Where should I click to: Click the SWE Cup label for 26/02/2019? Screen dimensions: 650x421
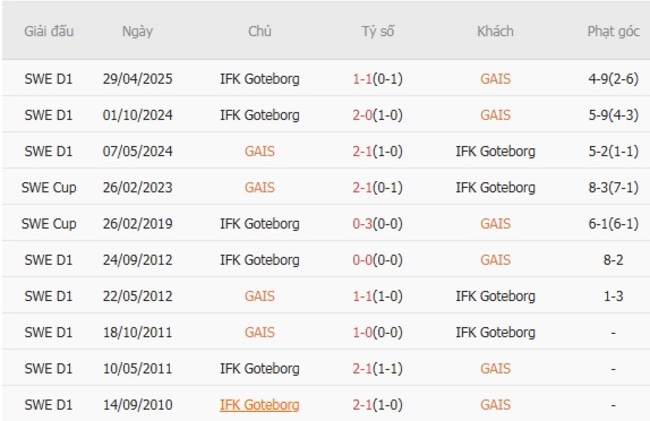pos(49,224)
